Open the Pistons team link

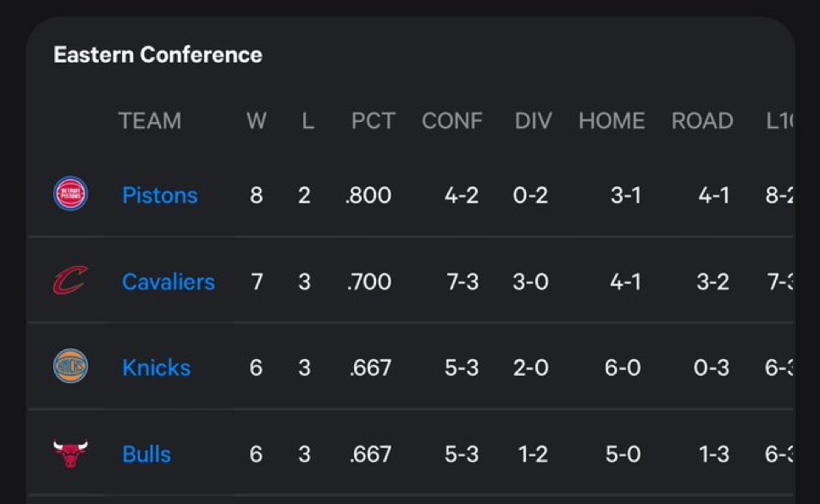(159, 195)
